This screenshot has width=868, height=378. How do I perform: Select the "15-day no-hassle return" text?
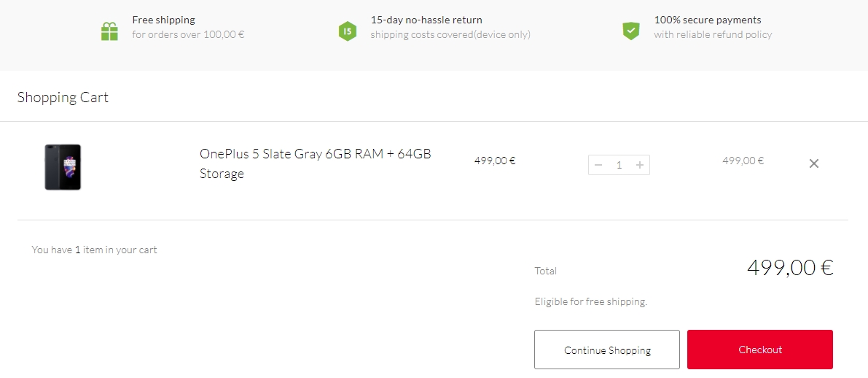pyautogui.click(x=426, y=20)
